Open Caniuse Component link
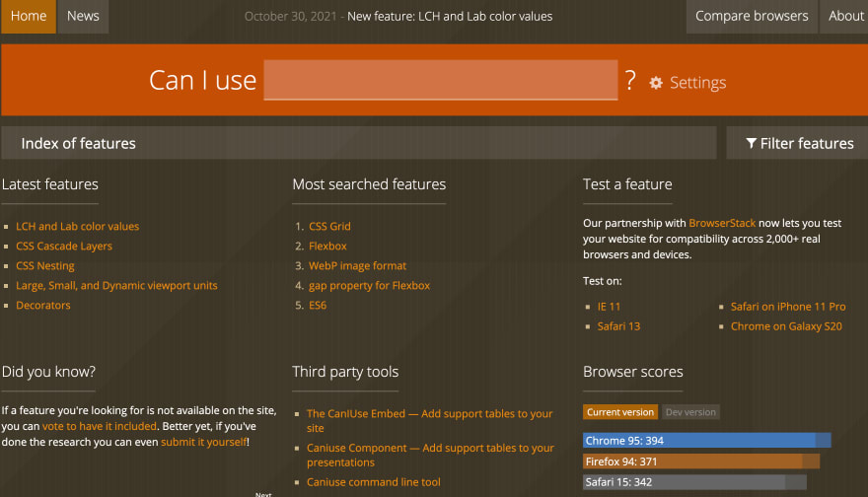 (x=430, y=455)
